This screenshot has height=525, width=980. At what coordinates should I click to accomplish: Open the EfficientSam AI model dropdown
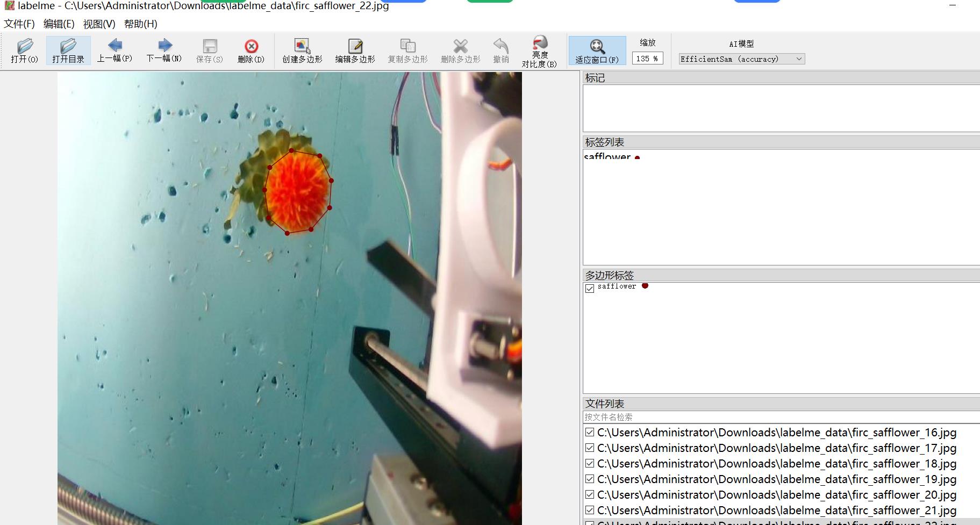click(741, 59)
